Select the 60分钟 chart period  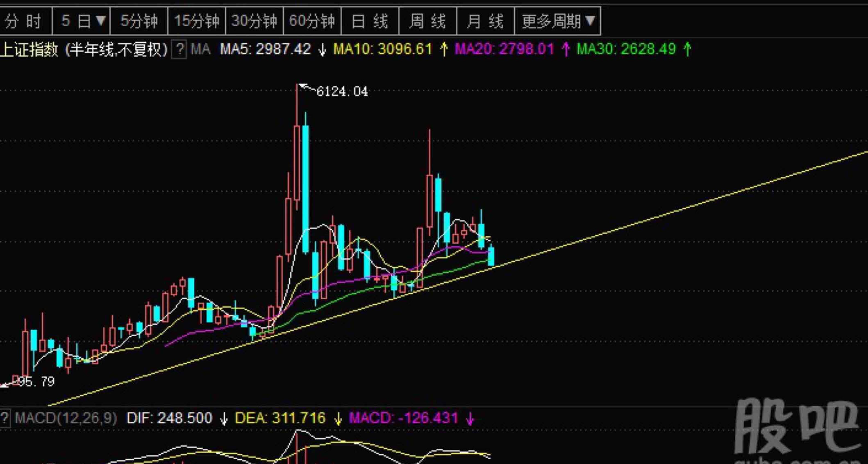click(x=312, y=21)
